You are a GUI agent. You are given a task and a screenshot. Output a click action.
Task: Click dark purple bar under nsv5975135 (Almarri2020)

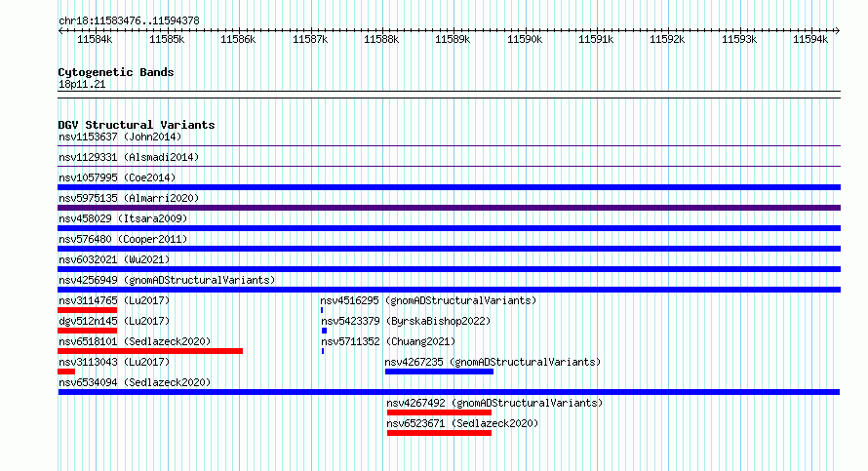449,208
